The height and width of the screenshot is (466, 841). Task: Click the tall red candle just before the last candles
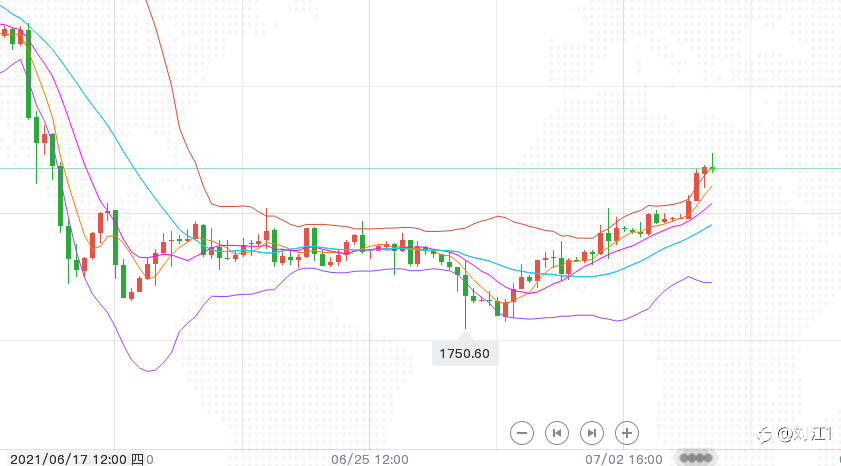tap(697, 186)
